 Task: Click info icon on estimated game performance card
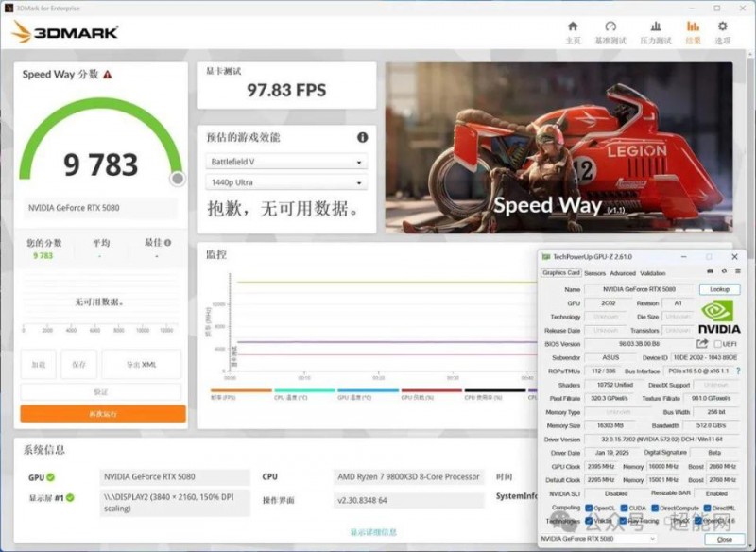tap(363, 137)
